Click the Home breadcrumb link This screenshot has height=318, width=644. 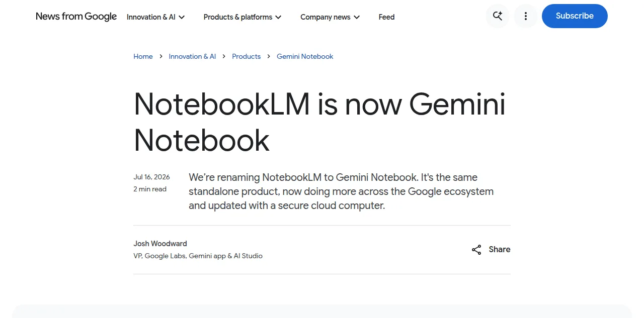pyautogui.click(x=143, y=56)
